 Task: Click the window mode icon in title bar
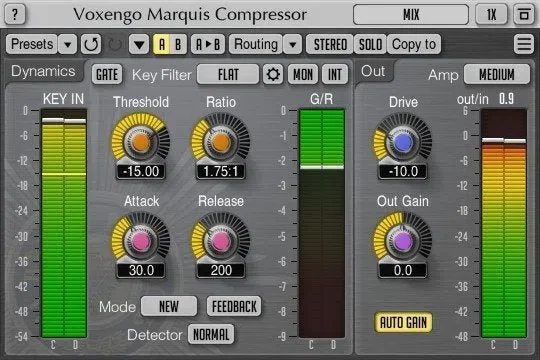(524, 14)
